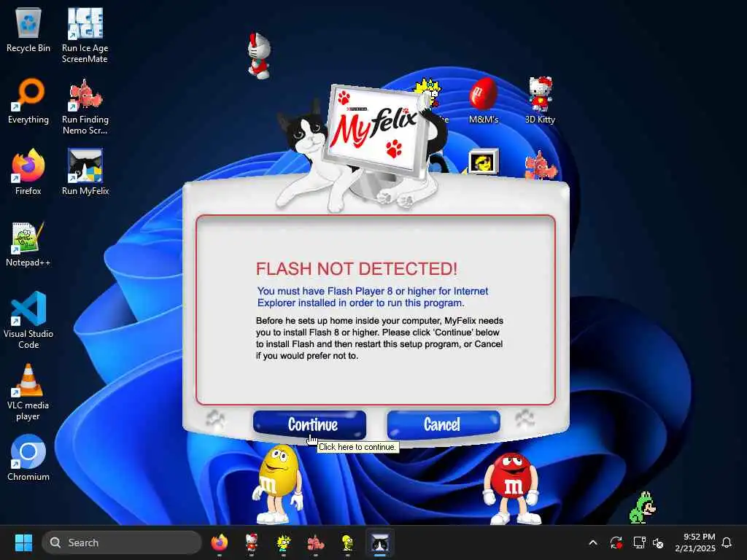Expand the hidden system tray icons chevron

coord(592,542)
